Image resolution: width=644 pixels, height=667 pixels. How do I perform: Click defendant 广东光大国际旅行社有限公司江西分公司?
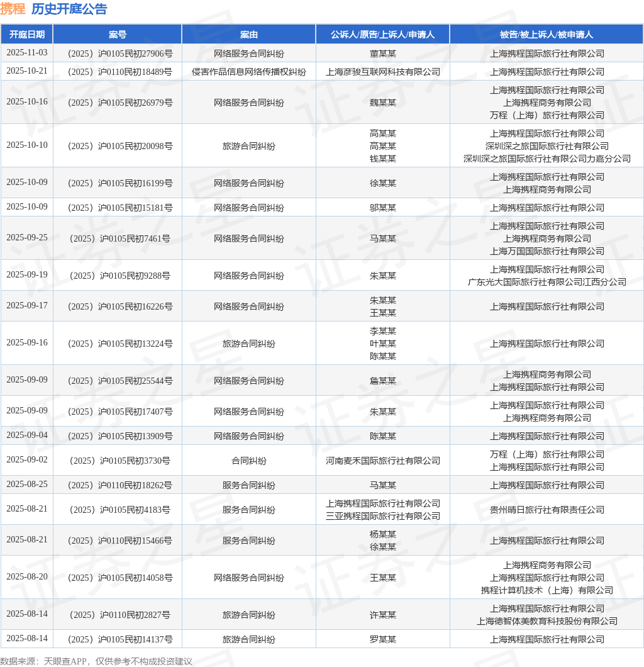coord(547,282)
